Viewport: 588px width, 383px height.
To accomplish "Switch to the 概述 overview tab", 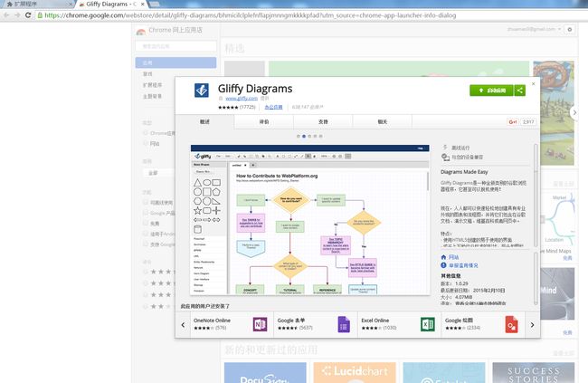I will point(204,121).
